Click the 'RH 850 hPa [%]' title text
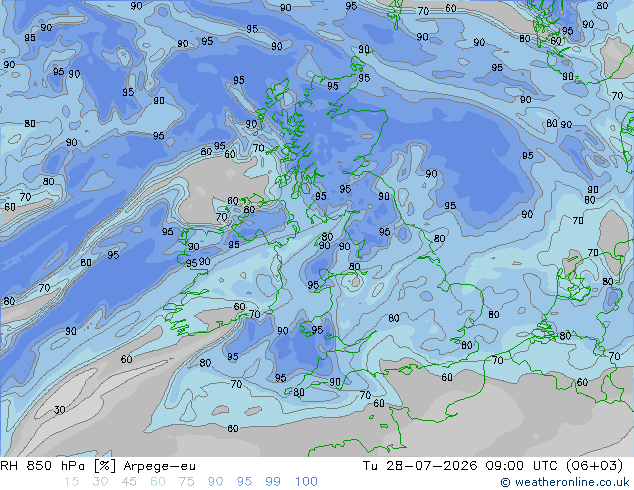Screen dimensions: 634x490 [x=58, y=466]
